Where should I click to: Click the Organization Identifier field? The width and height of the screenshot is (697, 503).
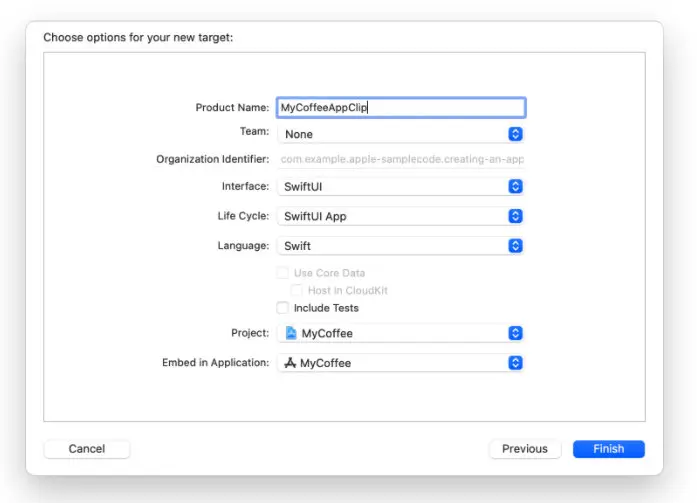click(x=402, y=159)
